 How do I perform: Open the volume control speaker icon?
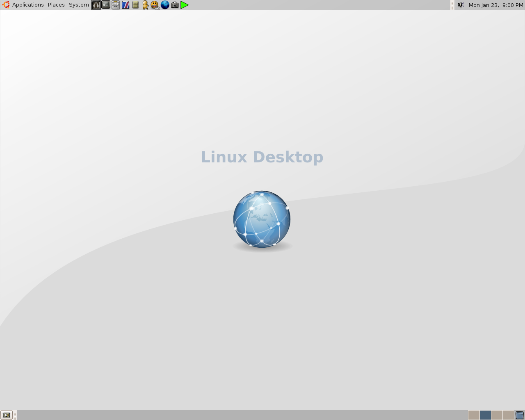tap(461, 5)
